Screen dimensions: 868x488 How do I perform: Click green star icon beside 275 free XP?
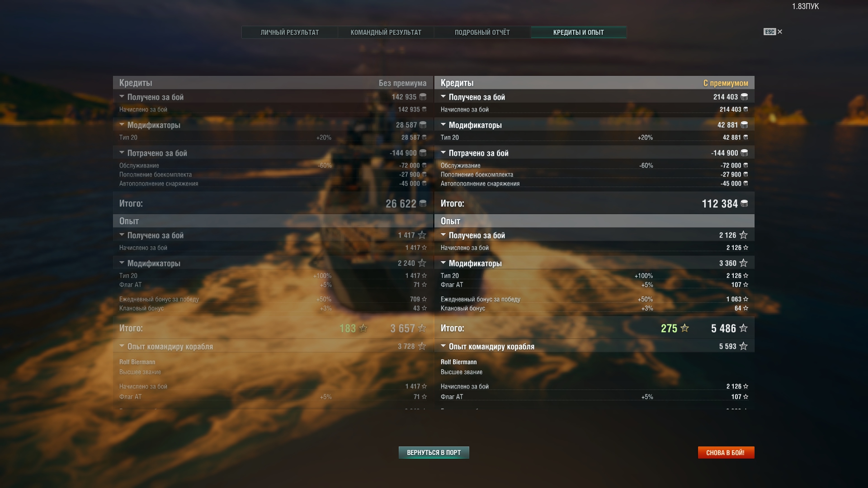coord(685,328)
